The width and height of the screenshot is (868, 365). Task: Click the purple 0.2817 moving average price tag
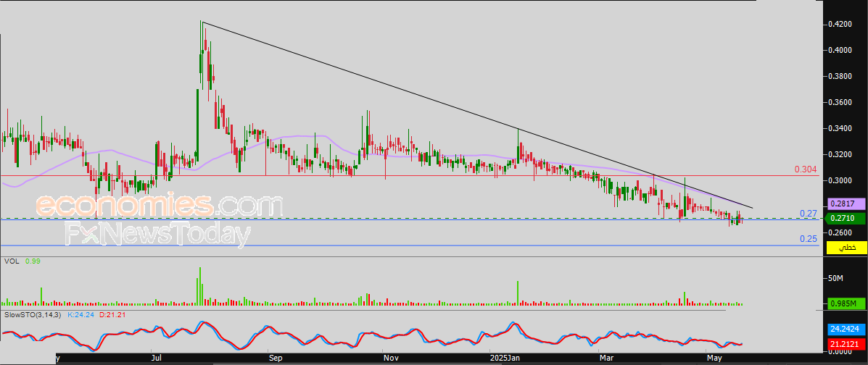pyautogui.click(x=846, y=204)
